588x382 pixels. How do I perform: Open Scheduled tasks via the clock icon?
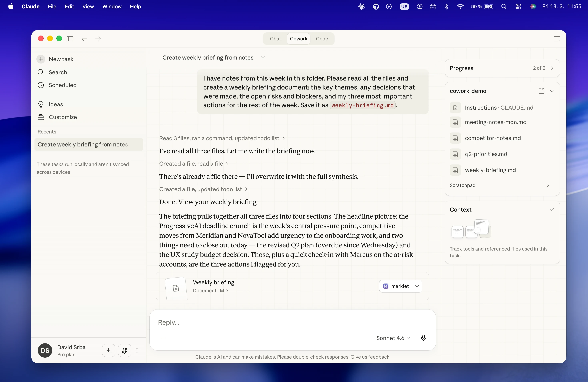click(41, 85)
